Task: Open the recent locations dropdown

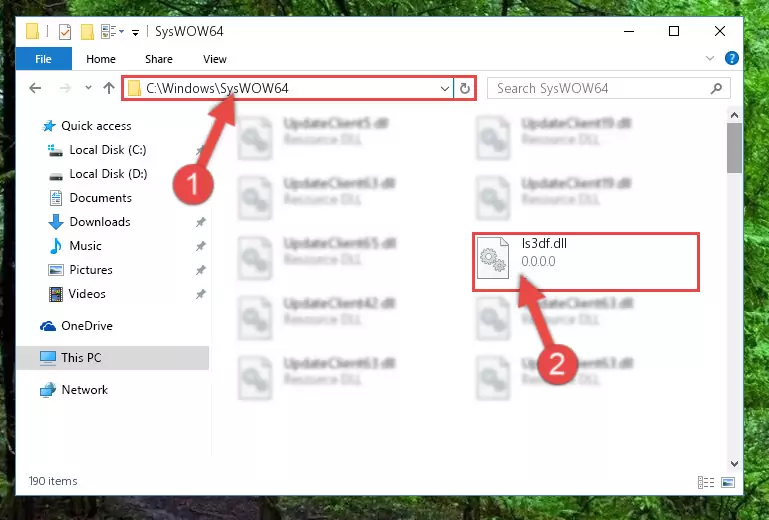Action: click(x=88, y=88)
